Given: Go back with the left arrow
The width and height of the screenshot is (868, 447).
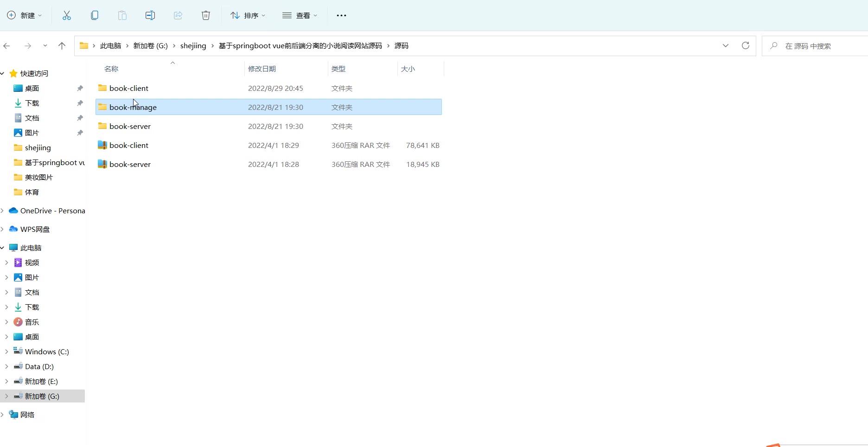Looking at the screenshot, I should tap(6, 45).
